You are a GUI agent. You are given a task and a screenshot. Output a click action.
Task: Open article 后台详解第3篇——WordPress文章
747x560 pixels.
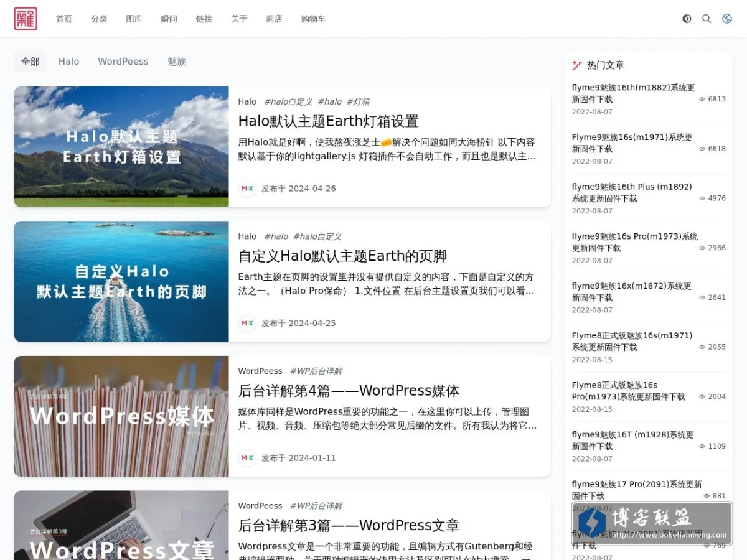pyautogui.click(x=349, y=525)
